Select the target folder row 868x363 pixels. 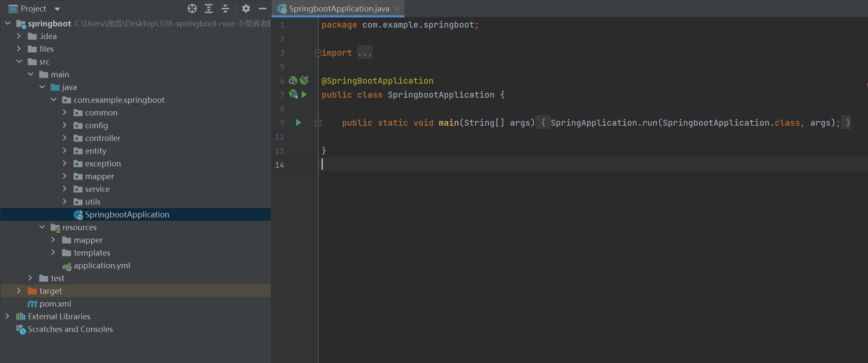tap(135, 291)
